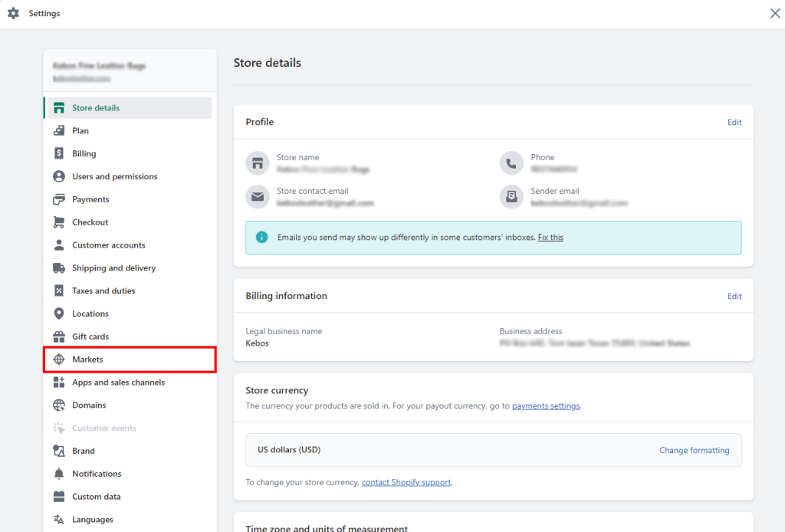The width and height of the screenshot is (785, 532).
Task: Click the info icon in email banner
Action: 262,238
